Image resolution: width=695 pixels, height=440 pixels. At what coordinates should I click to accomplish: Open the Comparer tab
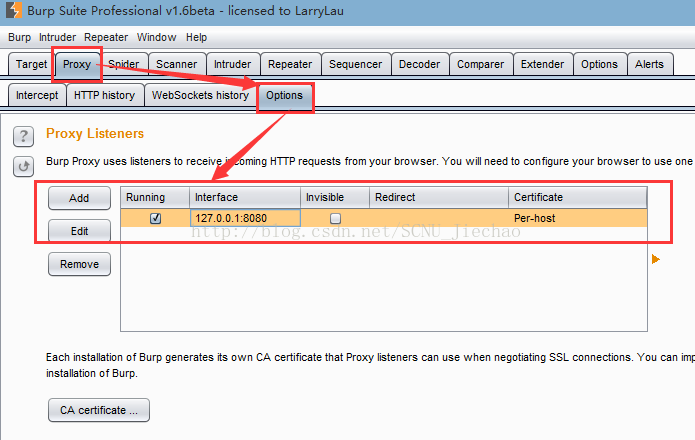coord(480,64)
